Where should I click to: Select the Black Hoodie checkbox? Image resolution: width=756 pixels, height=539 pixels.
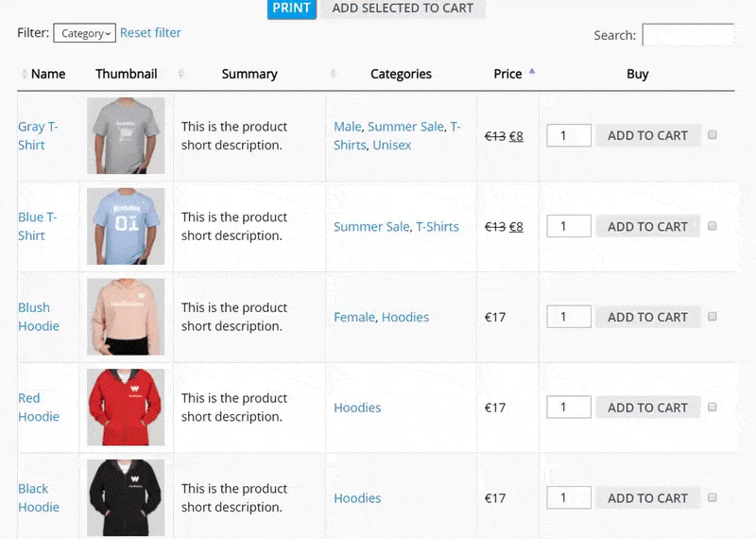click(713, 497)
